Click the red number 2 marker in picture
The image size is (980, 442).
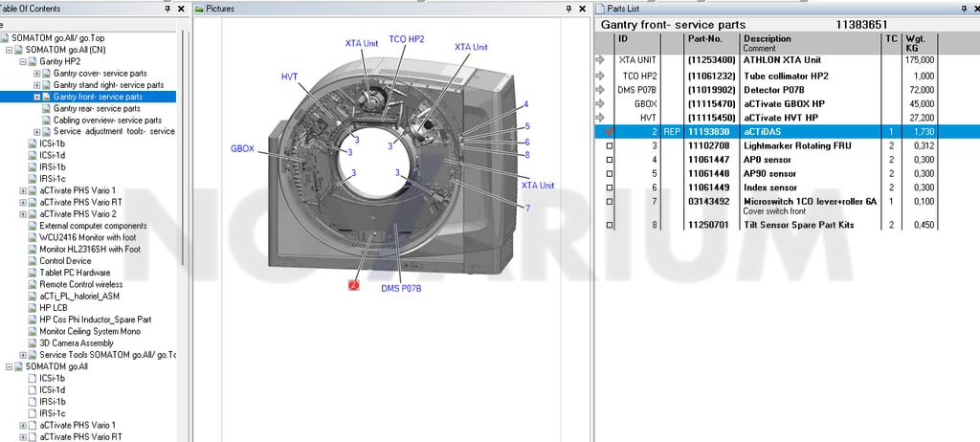click(x=354, y=285)
